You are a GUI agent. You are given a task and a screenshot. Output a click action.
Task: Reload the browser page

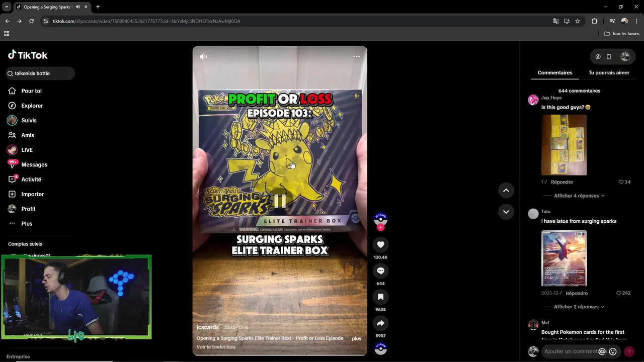click(x=31, y=21)
